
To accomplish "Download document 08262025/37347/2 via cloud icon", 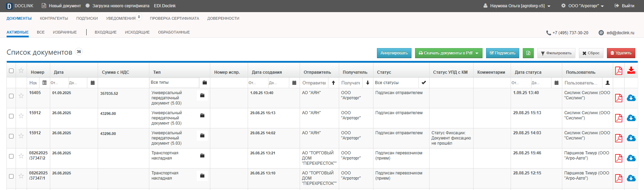I will tap(631, 158).
